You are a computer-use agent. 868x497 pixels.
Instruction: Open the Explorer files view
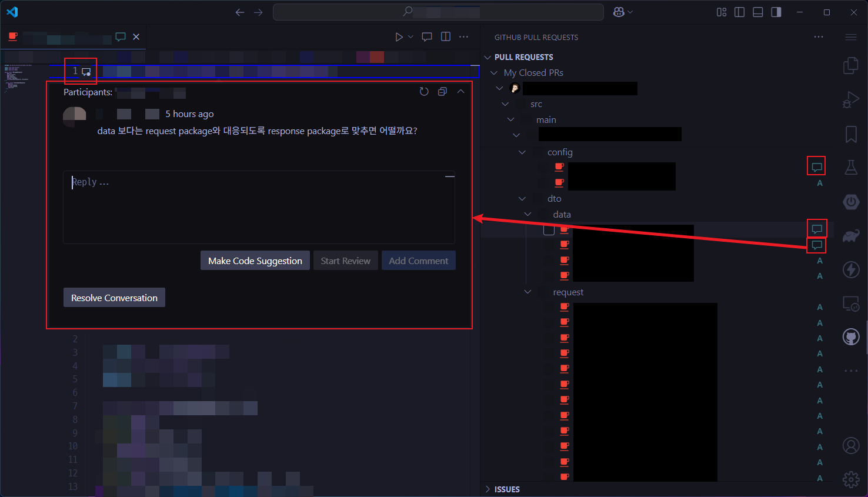851,66
